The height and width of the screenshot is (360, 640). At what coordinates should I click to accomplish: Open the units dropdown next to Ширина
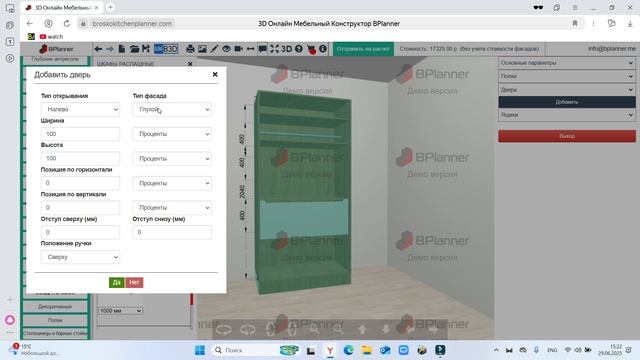click(172, 134)
